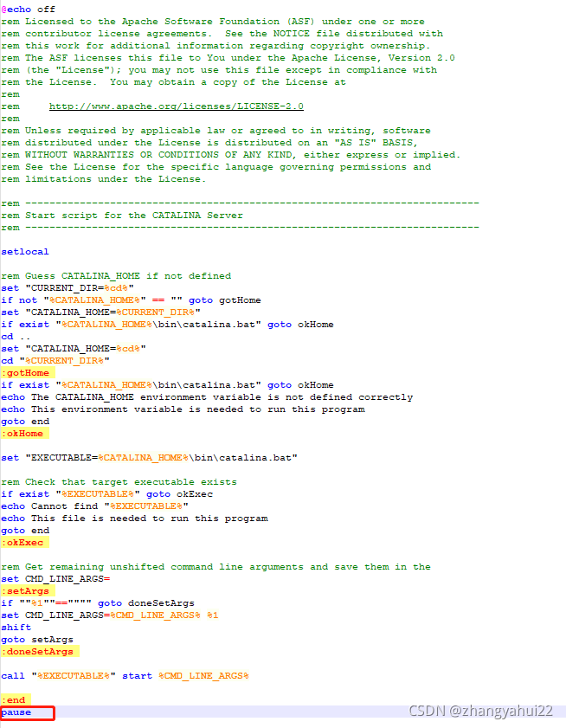Click the 'set "EXECUTABLE=...catalina.bat"' line
The image size is (566, 728).
[149, 458]
